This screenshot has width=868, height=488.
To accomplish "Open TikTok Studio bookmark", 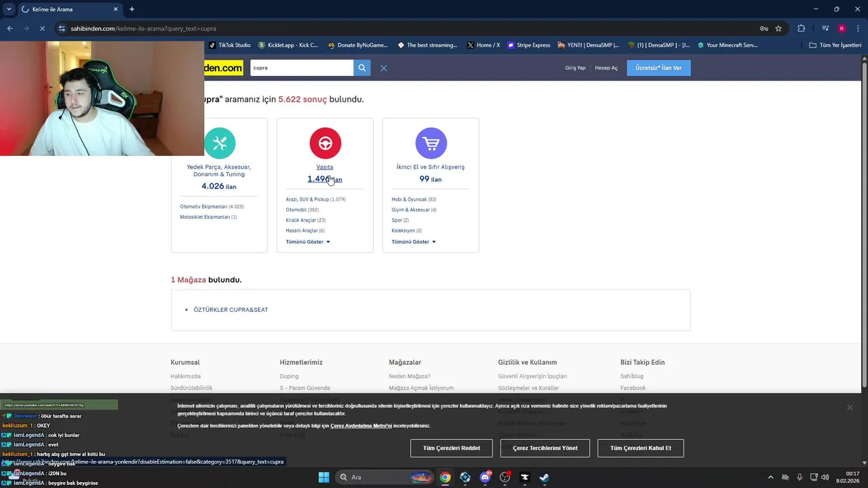I will click(230, 45).
